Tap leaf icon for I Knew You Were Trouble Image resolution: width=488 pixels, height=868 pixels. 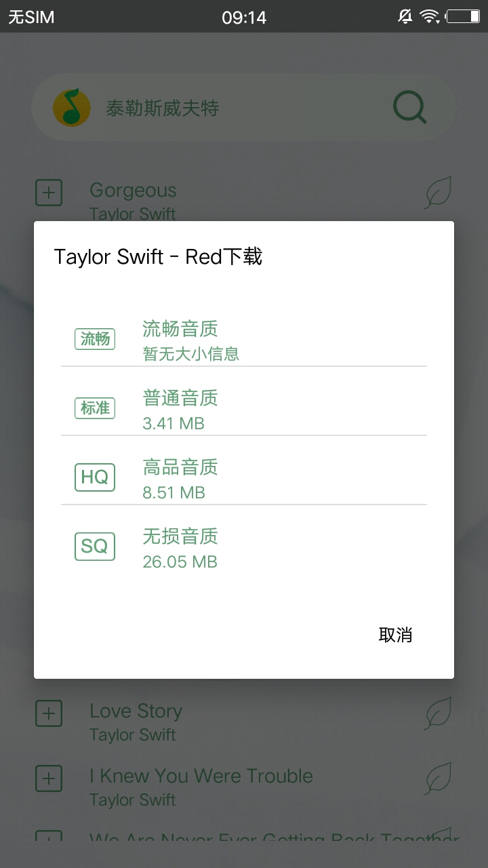(438, 778)
